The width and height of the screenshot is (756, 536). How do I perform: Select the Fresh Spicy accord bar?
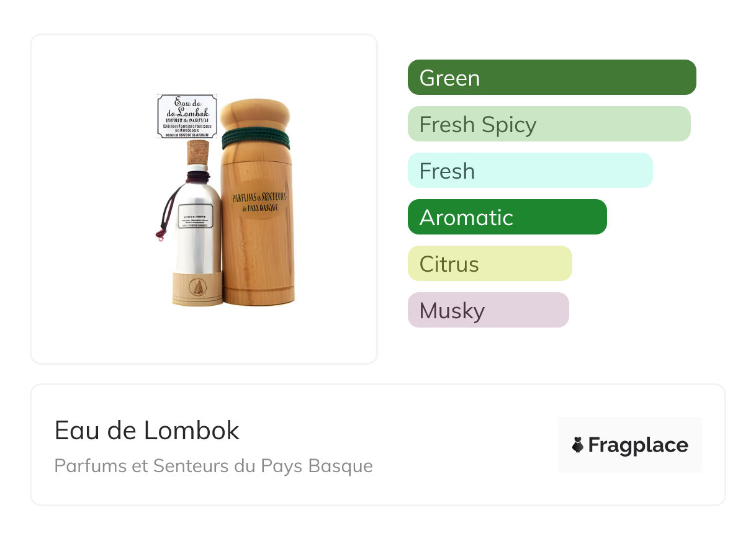(x=549, y=124)
